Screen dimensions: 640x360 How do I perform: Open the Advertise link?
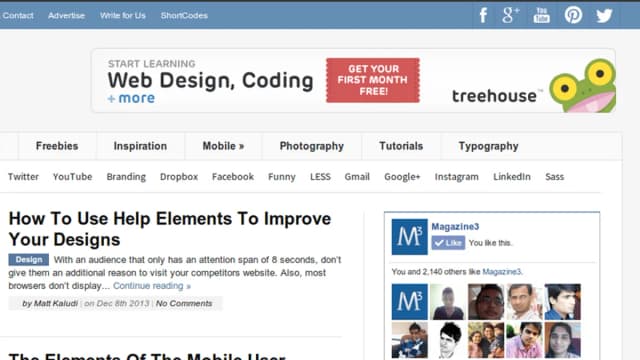point(66,16)
